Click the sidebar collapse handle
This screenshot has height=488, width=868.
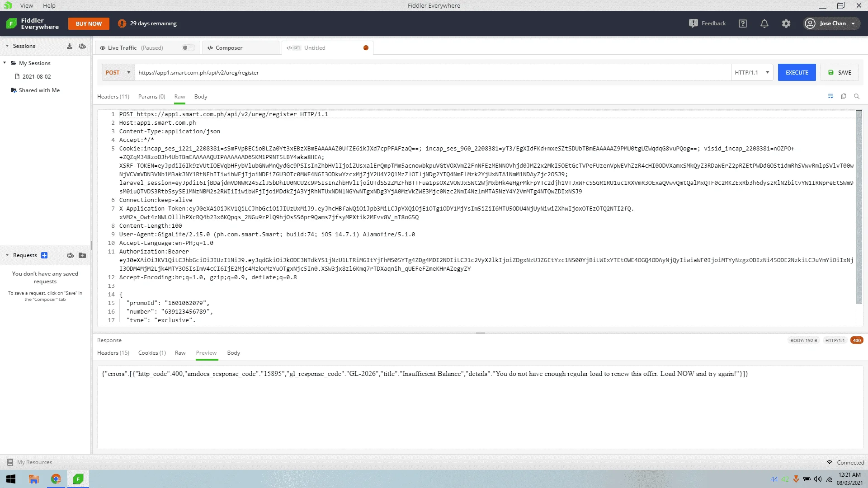click(x=92, y=245)
